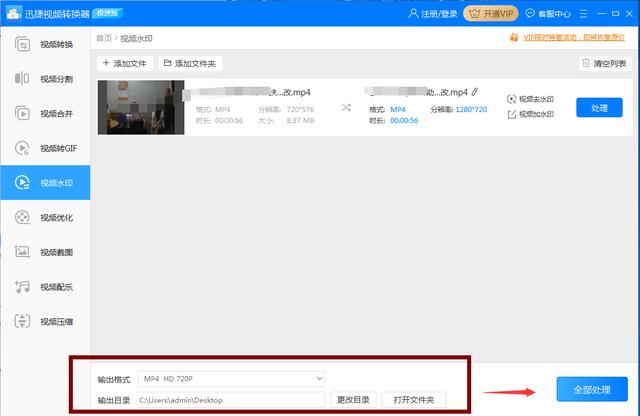Screen dimensions: 640x416
Task: Click the output format value MP4
Action: tap(398, 109)
